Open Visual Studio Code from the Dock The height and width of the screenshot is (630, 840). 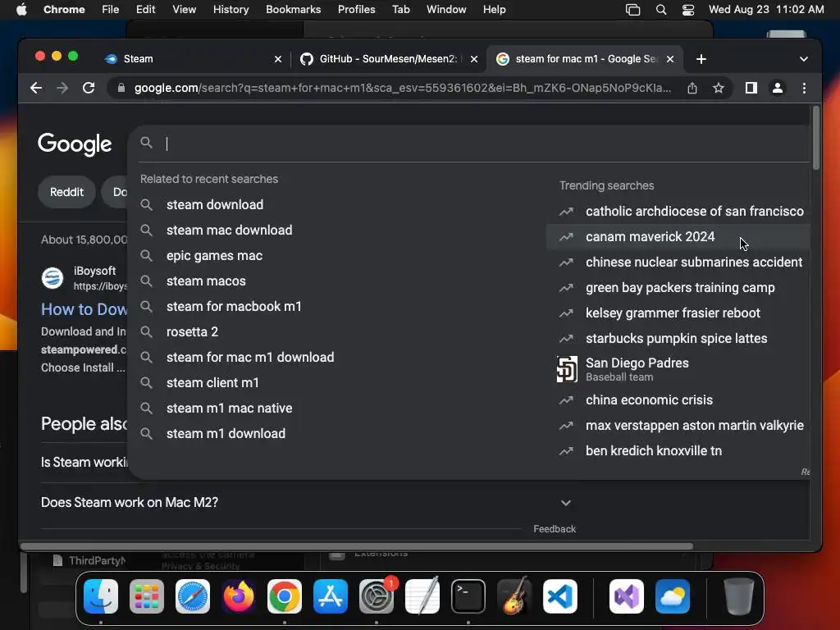(x=560, y=596)
